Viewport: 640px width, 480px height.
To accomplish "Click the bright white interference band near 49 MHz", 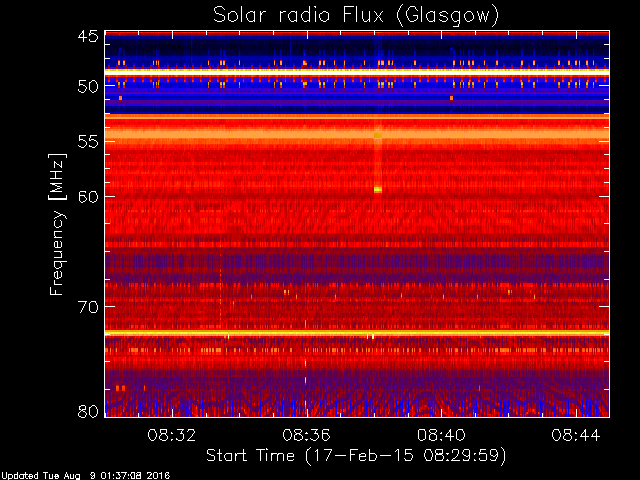I will pyautogui.click(x=357, y=72).
